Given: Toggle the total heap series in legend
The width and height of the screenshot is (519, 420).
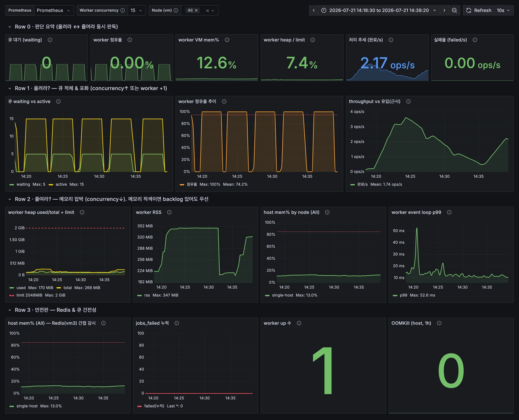Looking at the screenshot, I should click(x=68, y=288).
